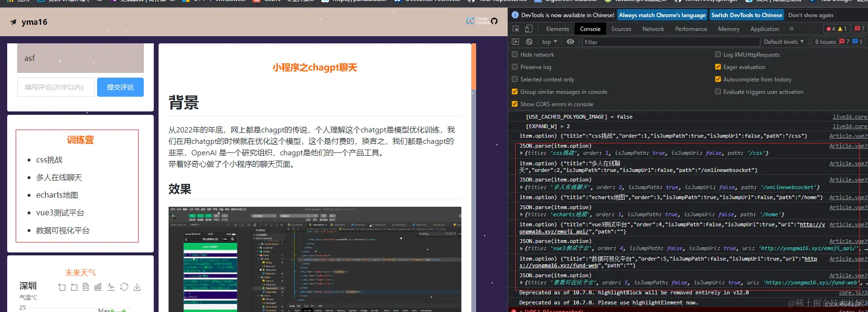The width and height of the screenshot is (868, 312).
Task: Click the orange article scrollbar thumb
Action: (474, 66)
